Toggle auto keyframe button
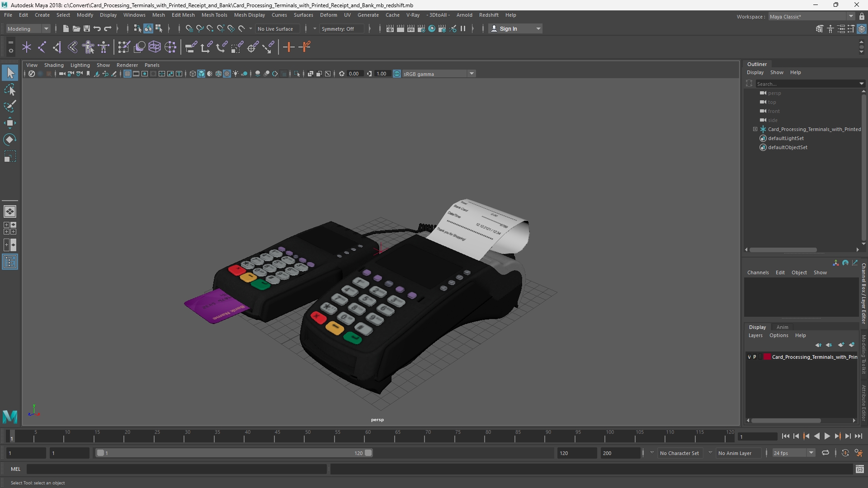This screenshot has width=868, height=488. (x=845, y=453)
